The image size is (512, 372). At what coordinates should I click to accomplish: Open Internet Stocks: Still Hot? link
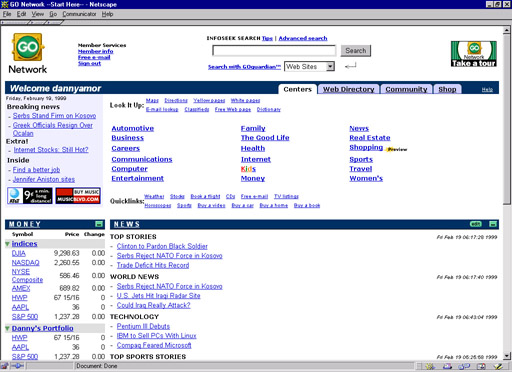51,150
